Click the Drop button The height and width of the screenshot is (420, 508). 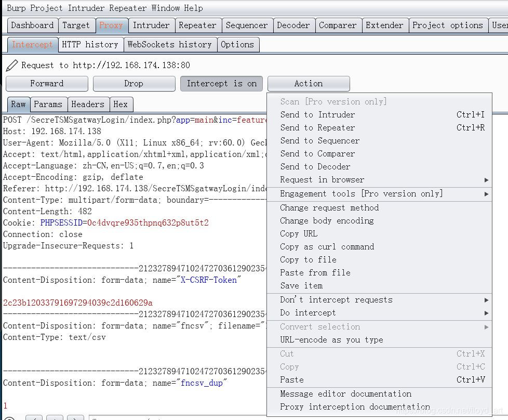[x=134, y=84]
